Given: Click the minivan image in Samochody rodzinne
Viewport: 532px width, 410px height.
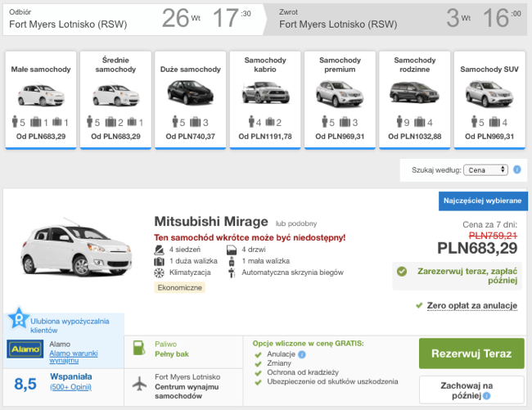Looking at the screenshot, I should (415, 92).
